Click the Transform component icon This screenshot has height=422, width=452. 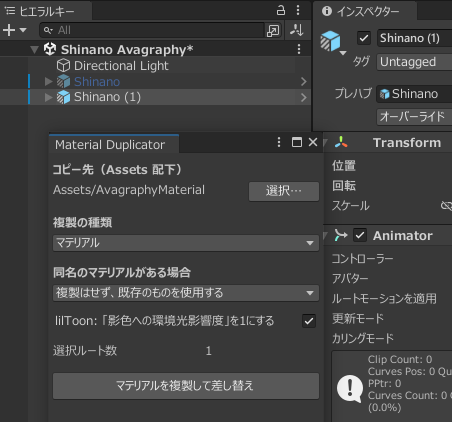coord(341,143)
